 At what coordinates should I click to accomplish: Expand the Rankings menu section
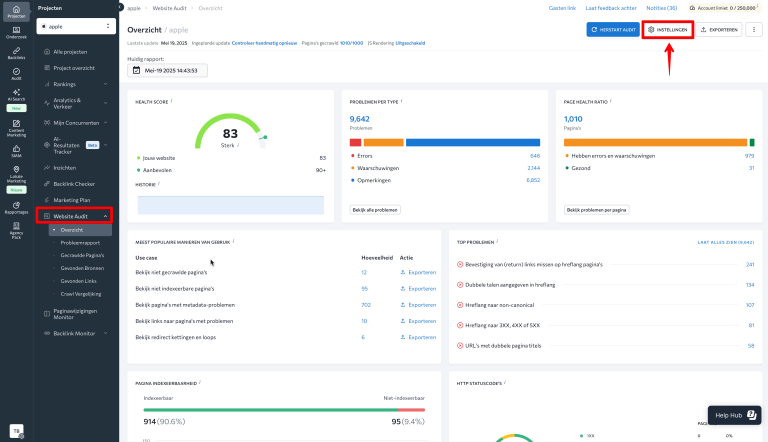click(x=75, y=84)
